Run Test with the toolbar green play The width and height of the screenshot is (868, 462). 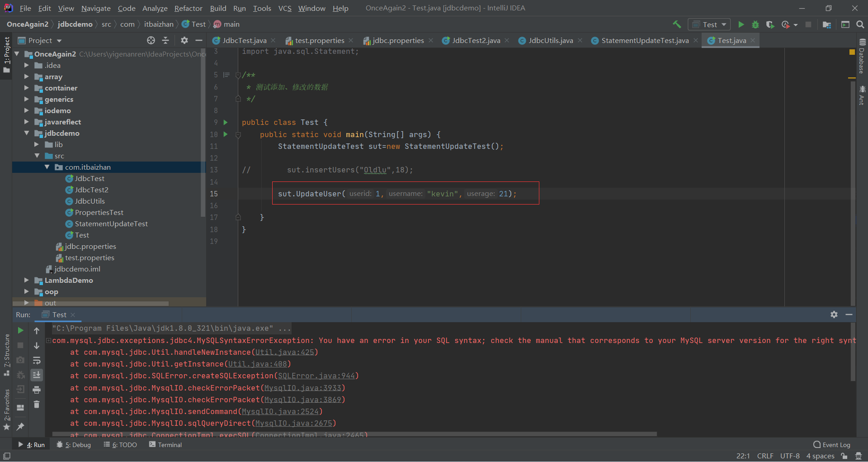(x=741, y=24)
